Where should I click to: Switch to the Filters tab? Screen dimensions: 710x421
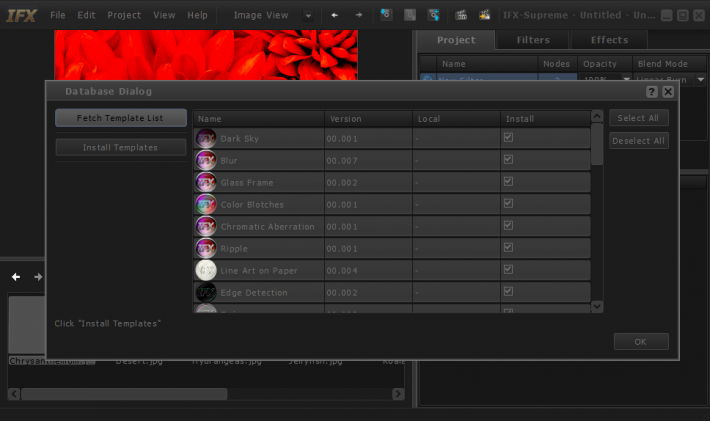[x=533, y=40]
